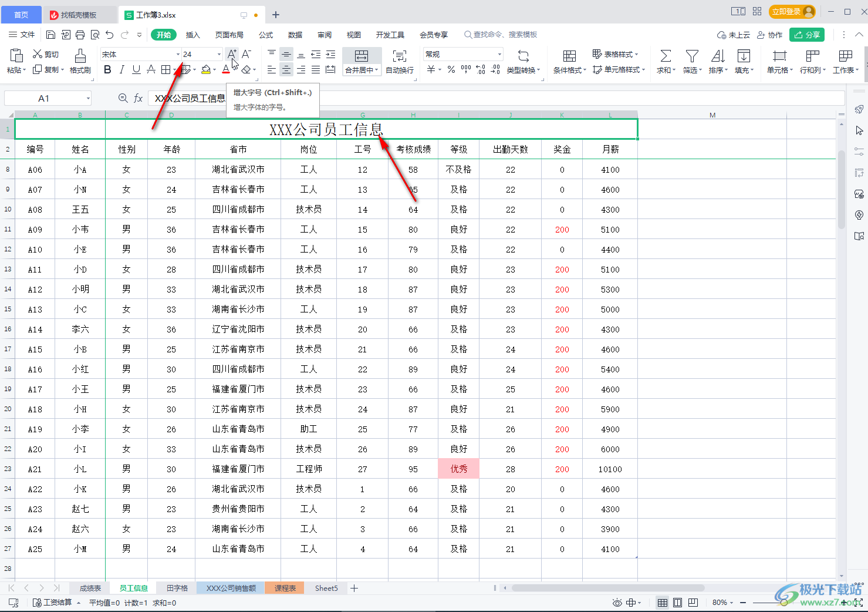Click the Sort icon
This screenshot has height=612, width=868.
click(x=718, y=56)
